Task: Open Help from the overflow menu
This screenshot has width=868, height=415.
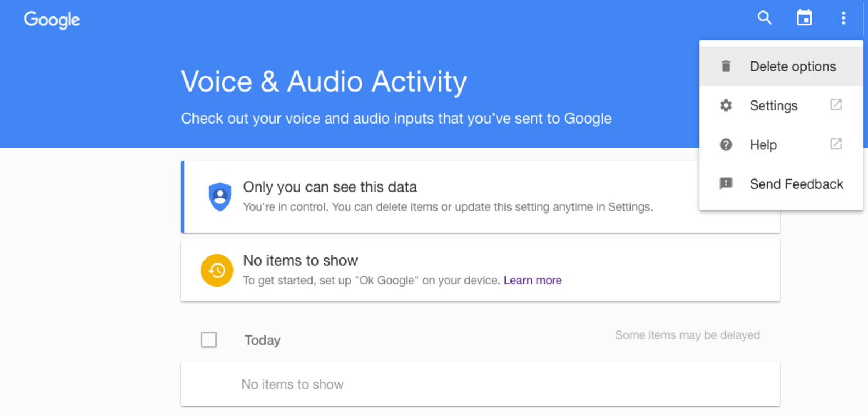Action: tap(763, 145)
